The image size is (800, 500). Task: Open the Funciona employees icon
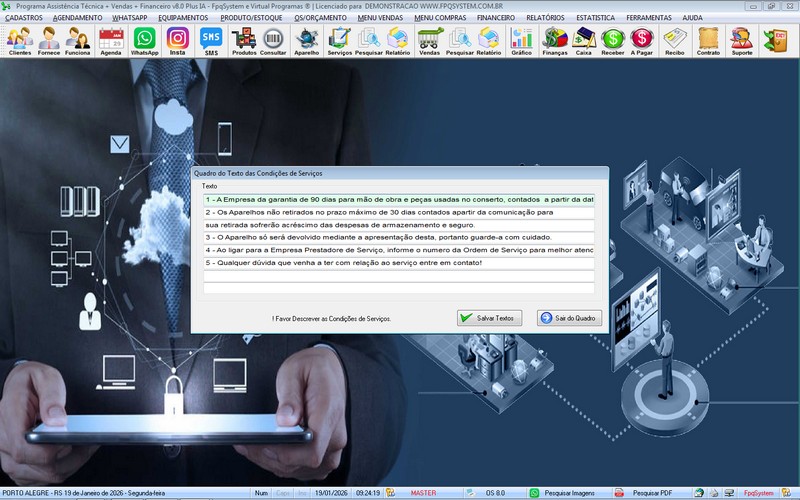(78, 41)
